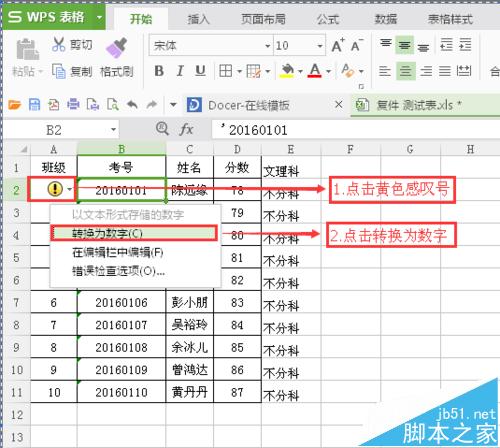This screenshot has width=500, height=448.
Task: Open the 页面布局 tab
Action: (263, 19)
